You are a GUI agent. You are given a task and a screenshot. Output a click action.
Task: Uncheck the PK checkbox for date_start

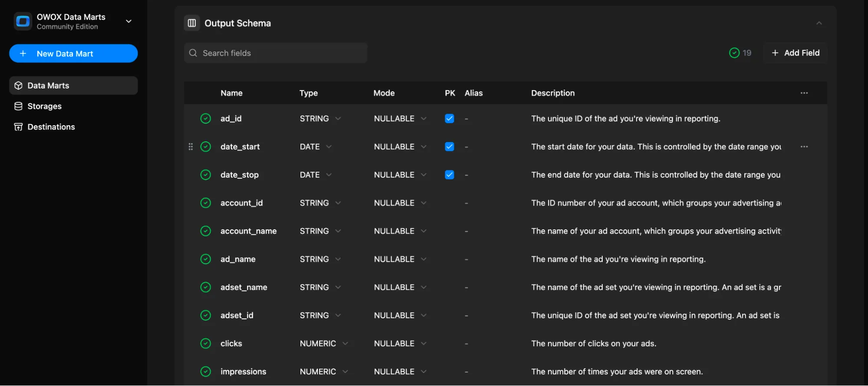click(449, 147)
